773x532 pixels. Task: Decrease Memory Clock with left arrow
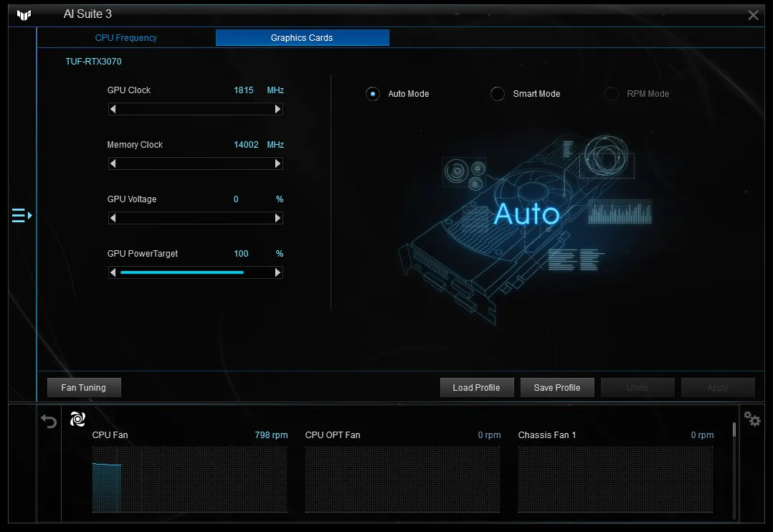(x=113, y=163)
